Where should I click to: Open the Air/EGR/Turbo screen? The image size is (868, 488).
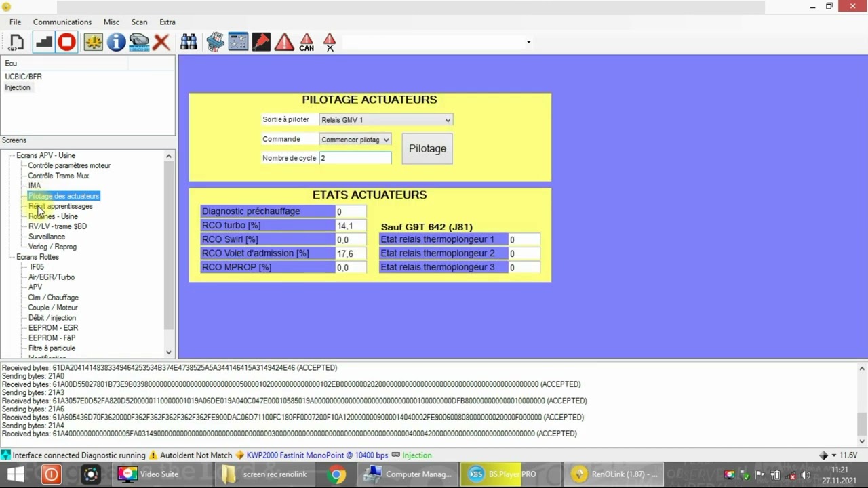pos(52,277)
